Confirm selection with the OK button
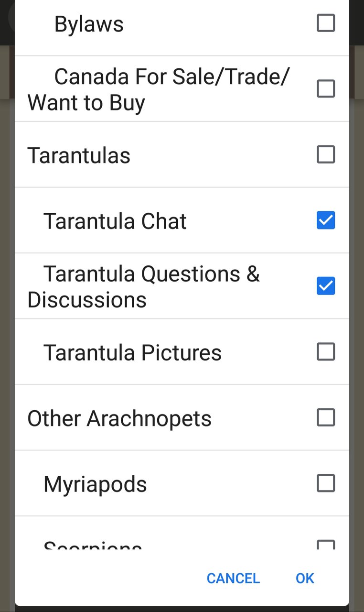Screen dimensions: 364x612 click(x=305, y=579)
